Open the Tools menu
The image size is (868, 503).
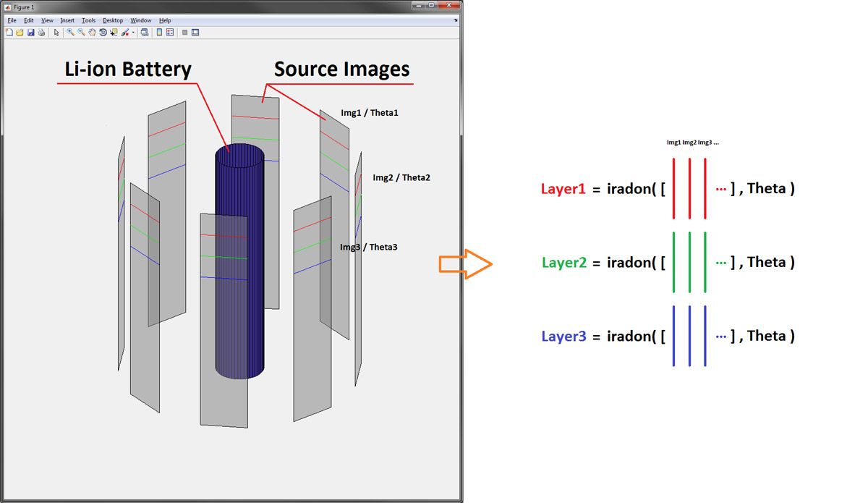(x=88, y=20)
